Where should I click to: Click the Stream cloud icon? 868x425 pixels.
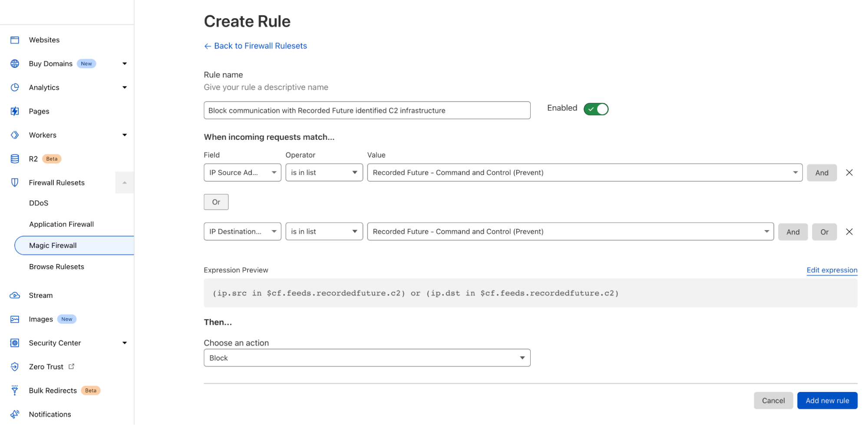[15, 296]
